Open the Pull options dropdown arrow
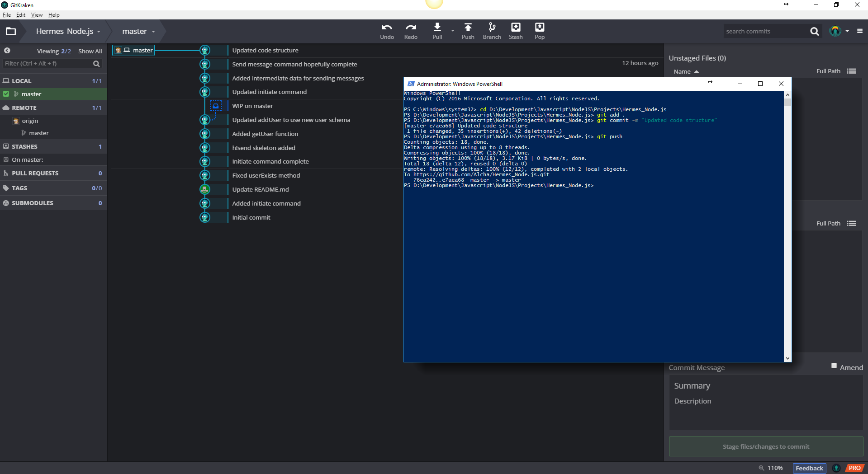868x474 pixels. point(453,31)
